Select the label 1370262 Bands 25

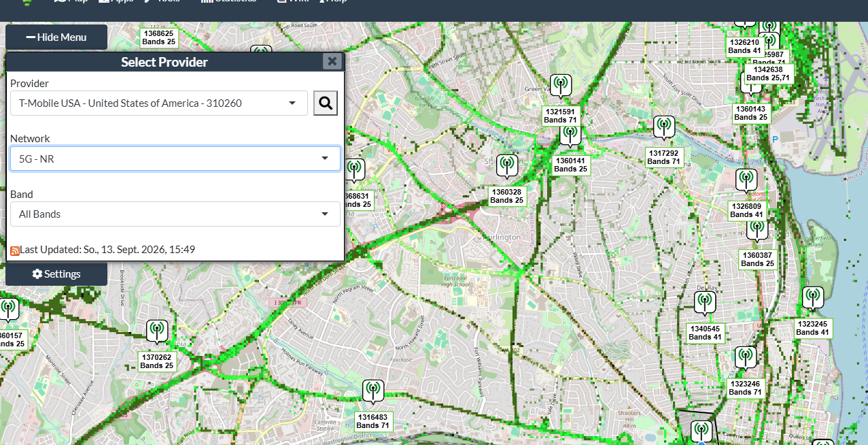[157, 361]
